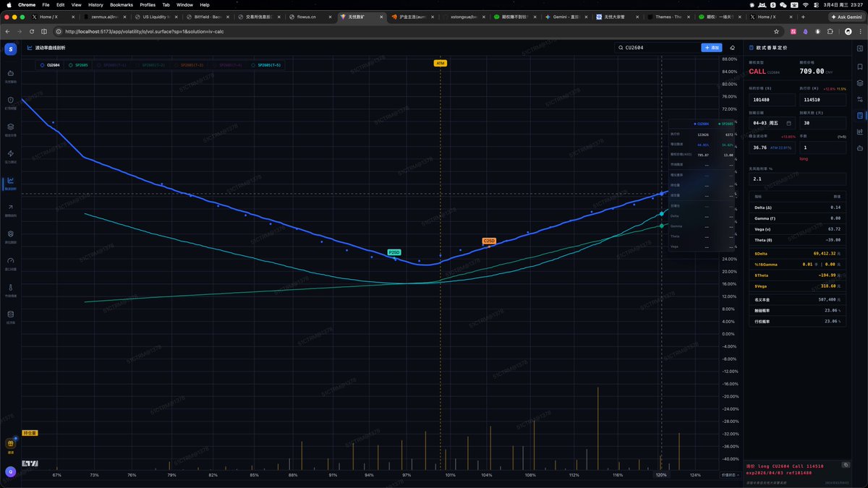Open the sliders icon in right rail

pyautogui.click(x=860, y=99)
